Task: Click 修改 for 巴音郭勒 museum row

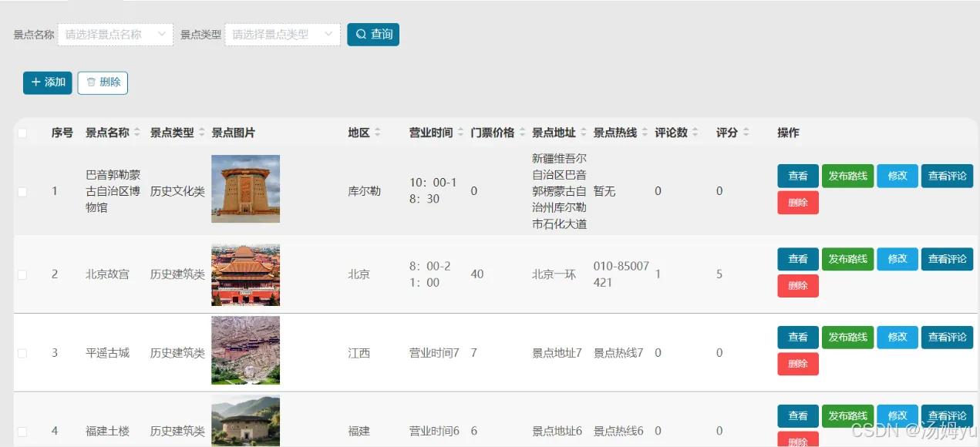Action: 897,176
